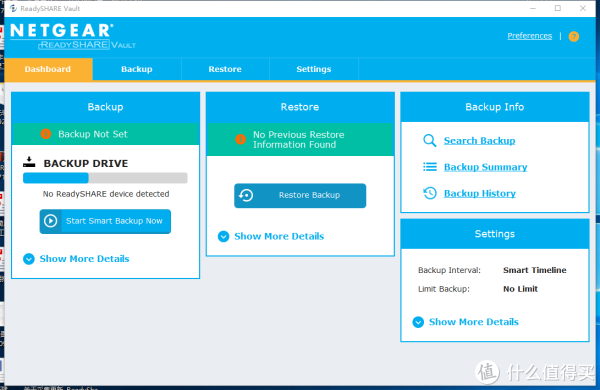Start Smart Backup Now
The image size is (600, 390).
pos(105,221)
